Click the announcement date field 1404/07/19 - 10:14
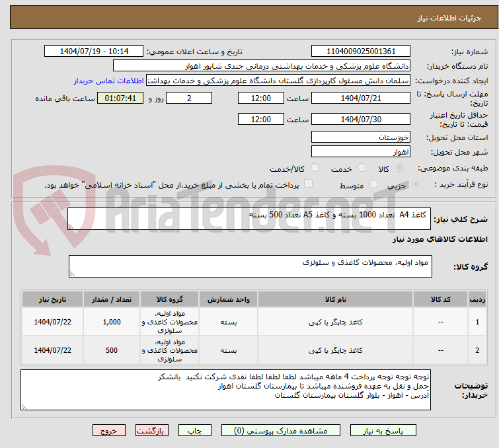The width and height of the screenshot is (499, 448). point(94,52)
